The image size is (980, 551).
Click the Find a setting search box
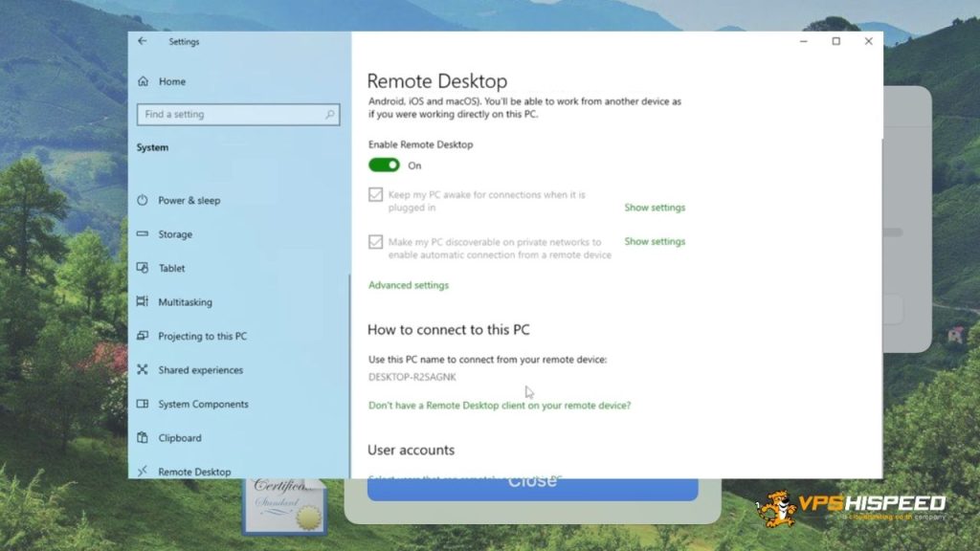click(230, 115)
